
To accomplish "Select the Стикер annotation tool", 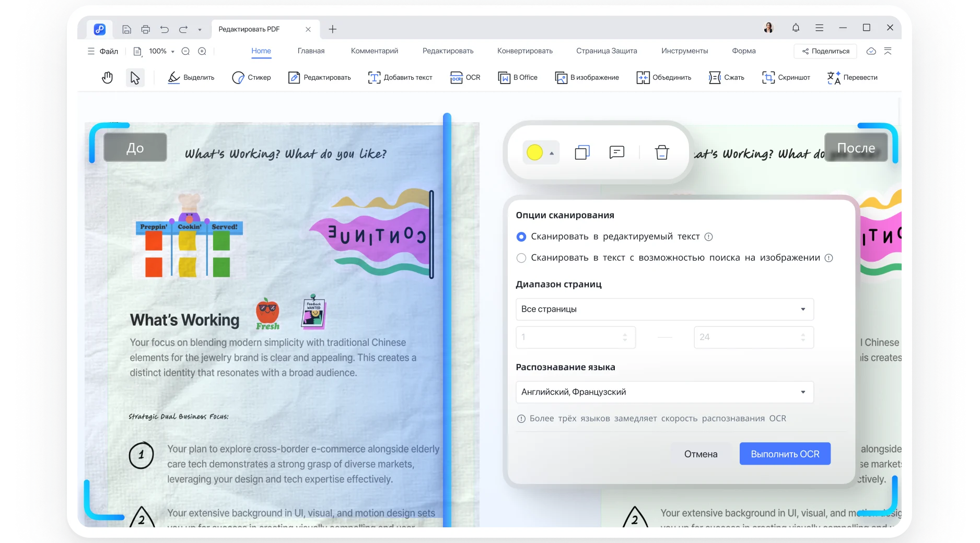I will click(x=251, y=77).
